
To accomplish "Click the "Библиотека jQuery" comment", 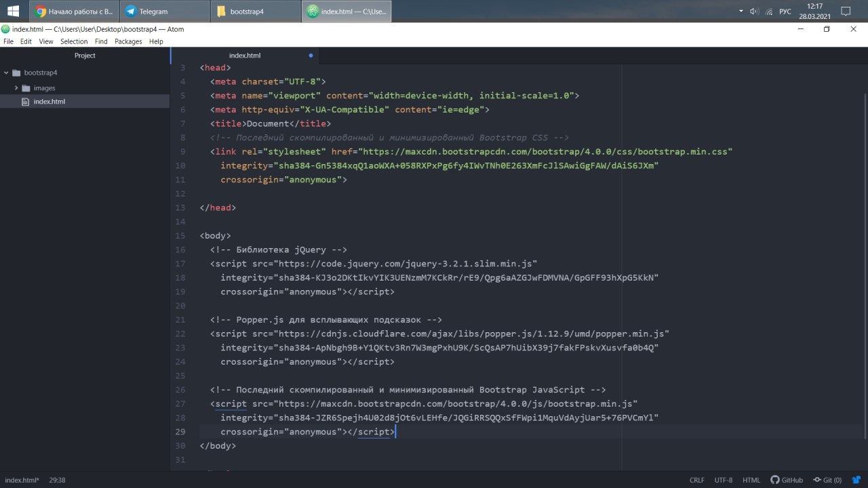I will [x=279, y=250].
